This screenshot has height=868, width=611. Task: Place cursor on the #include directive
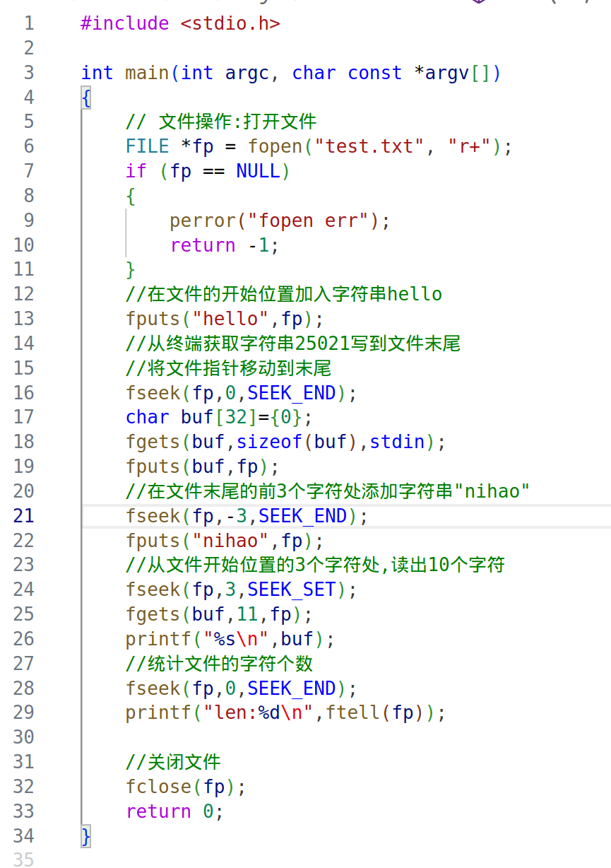[124, 23]
